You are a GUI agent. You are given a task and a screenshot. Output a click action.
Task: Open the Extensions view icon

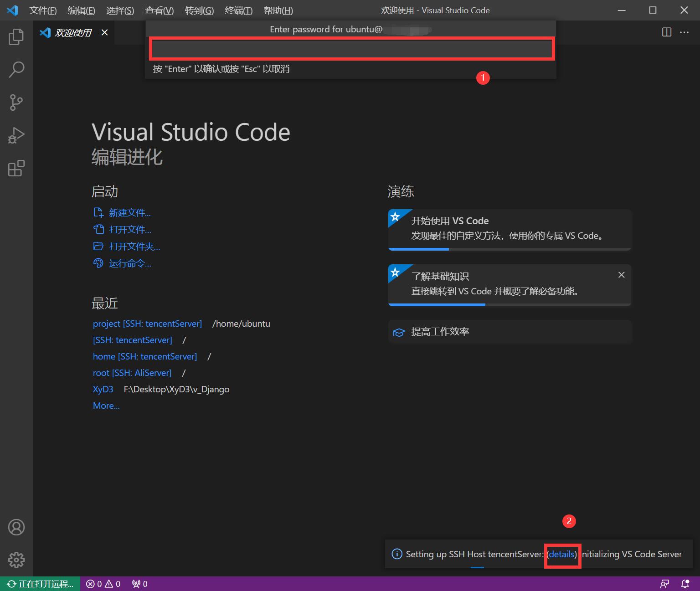[x=16, y=168]
